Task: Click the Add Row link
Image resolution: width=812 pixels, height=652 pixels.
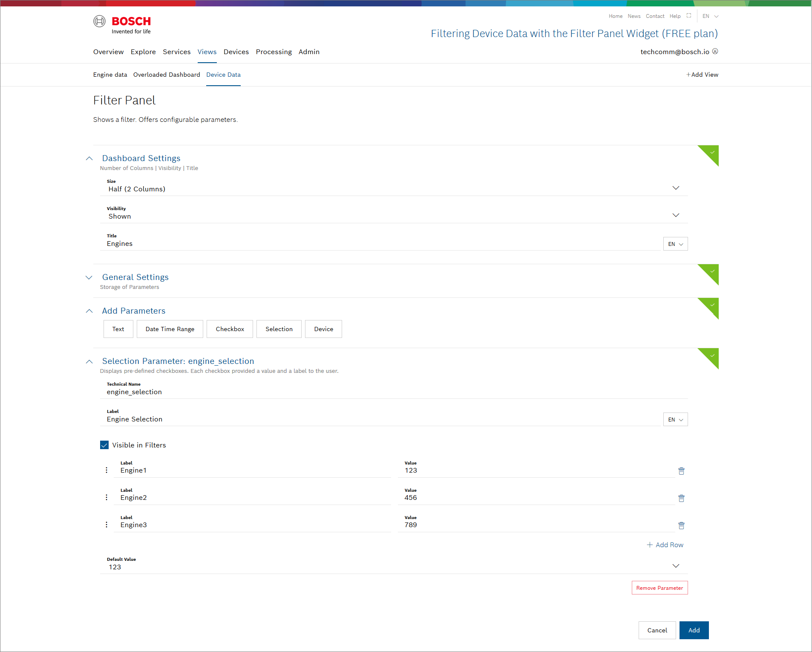Action: [x=665, y=545]
